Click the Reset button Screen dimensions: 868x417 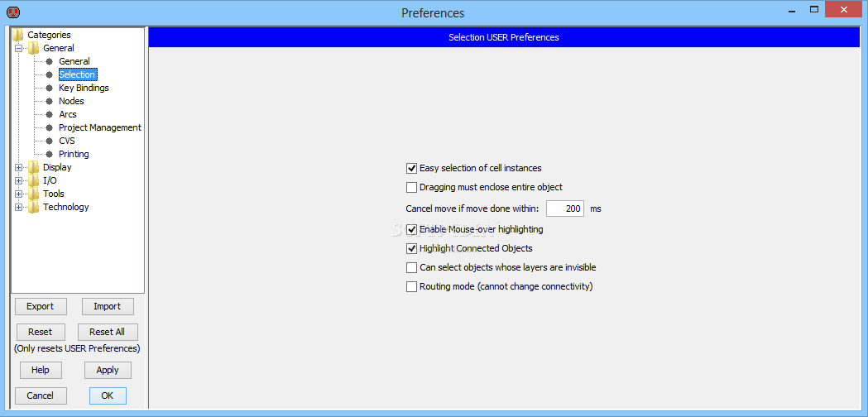(40, 333)
